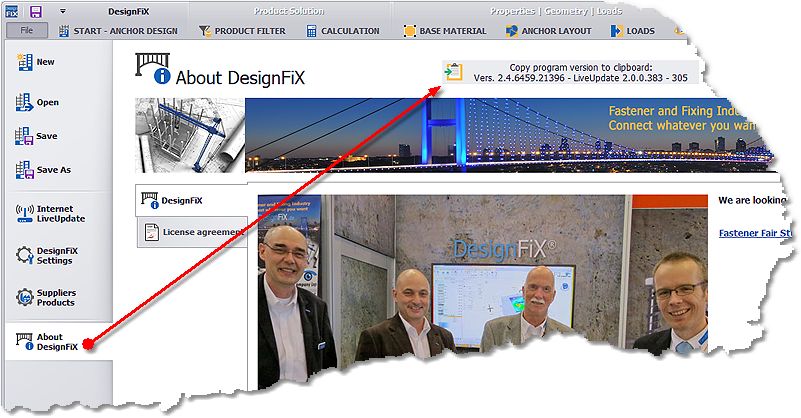Viewport: 801px width, 418px height.
Task: Click the construction blueprint thumbnail image
Action: point(190,135)
